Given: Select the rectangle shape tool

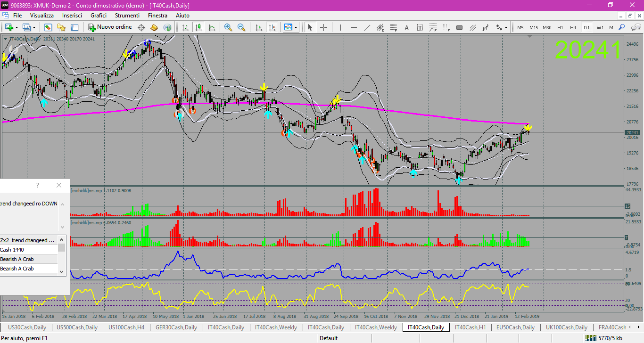Looking at the screenshot, I should pyautogui.click(x=459, y=27).
